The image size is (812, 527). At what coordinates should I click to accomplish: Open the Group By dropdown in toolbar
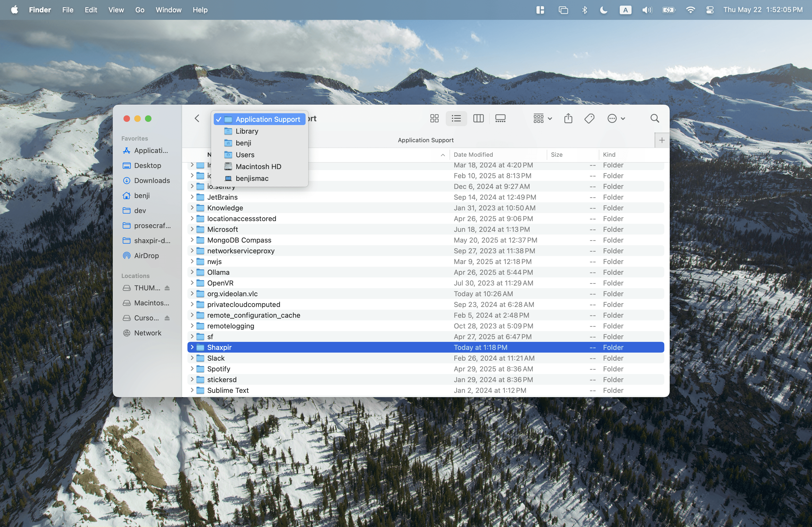[x=542, y=118]
